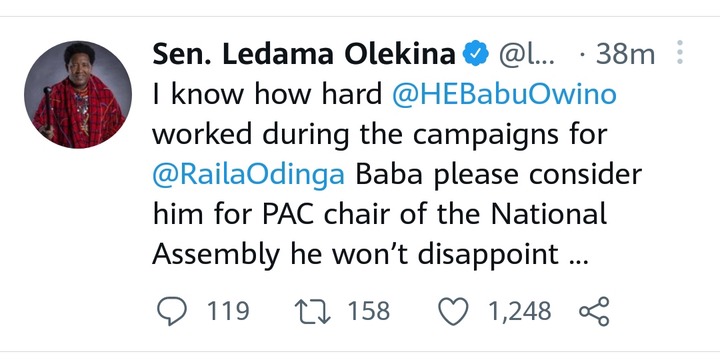Click the text 'worked during the campaigns for'
Image resolution: width=720 pixels, height=364 pixels.
pos(380,135)
